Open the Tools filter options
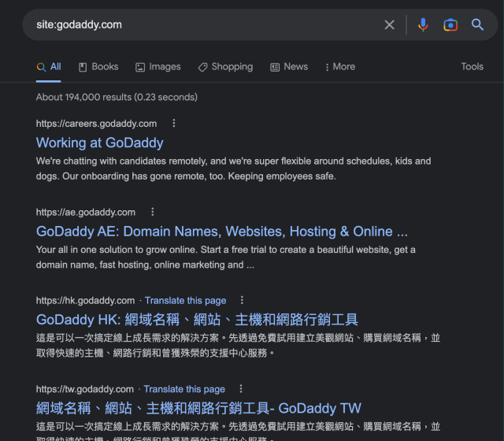The height and width of the screenshot is (441, 504). click(472, 66)
